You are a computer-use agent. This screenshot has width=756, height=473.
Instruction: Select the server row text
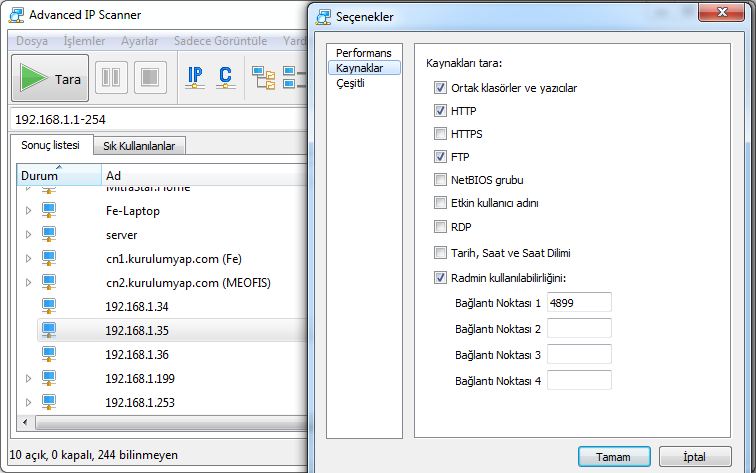click(122, 235)
